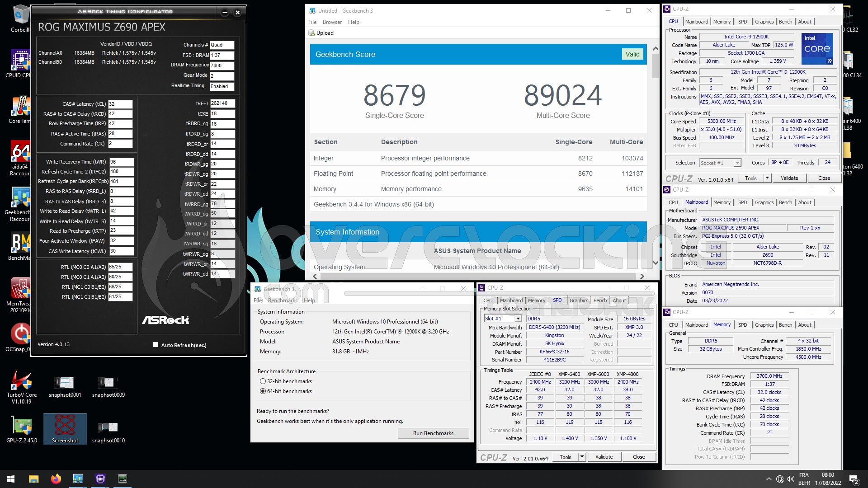The height and width of the screenshot is (488, 868).
Task: Switch to Bench tab in top CPU-Z window
Action: point(785,22)
